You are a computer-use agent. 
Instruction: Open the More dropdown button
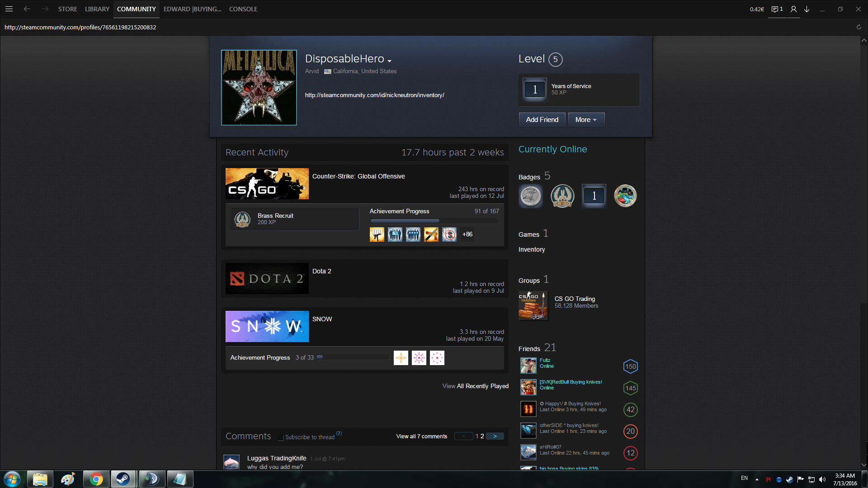[x=586, y=120]
